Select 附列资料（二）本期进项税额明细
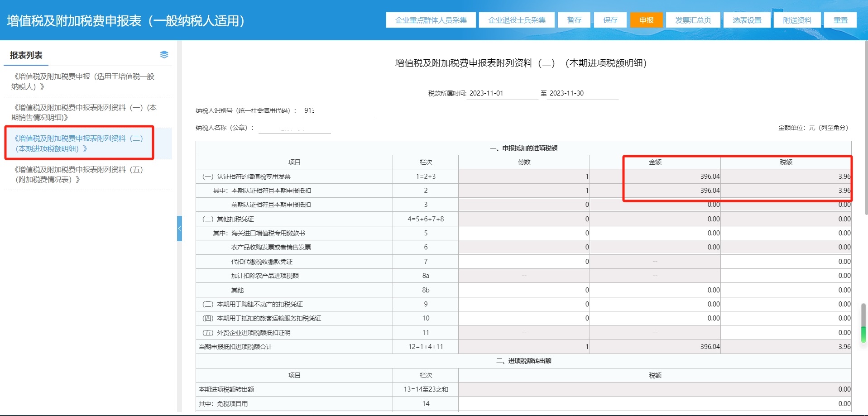Viewport: 868px width, 416px height. tap(79, 143)
